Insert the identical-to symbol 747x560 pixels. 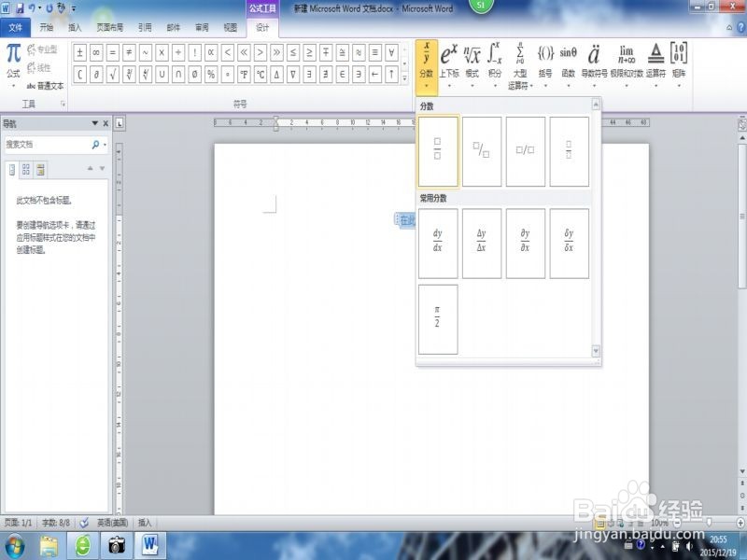pyautogui.click(x=375, y=52)
